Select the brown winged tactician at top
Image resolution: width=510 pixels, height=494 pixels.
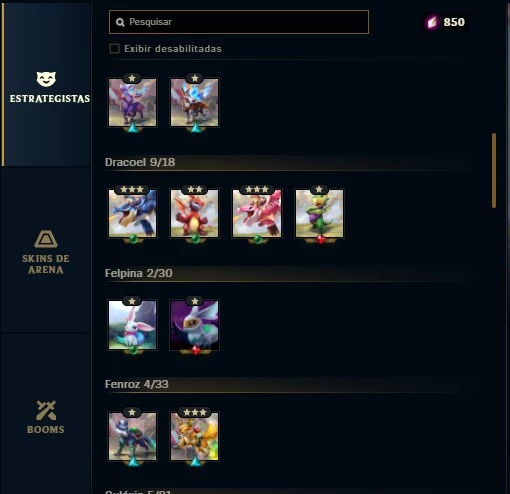point(195,102)
